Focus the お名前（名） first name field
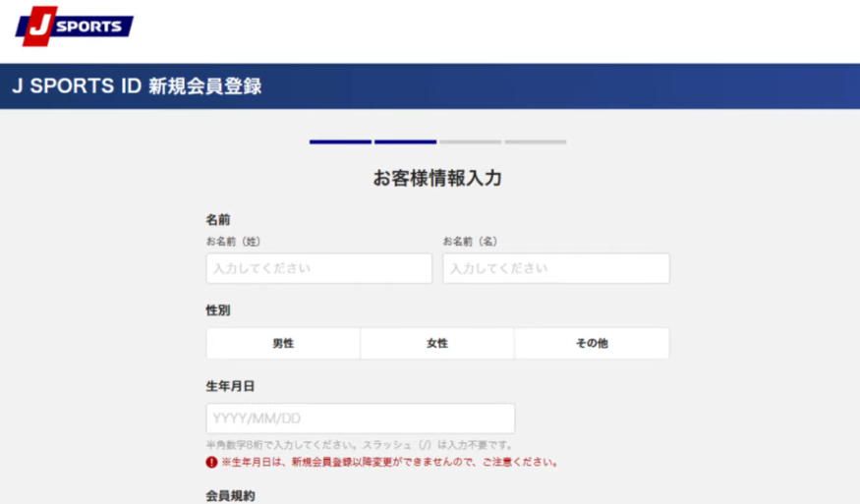This screenshot has height=504, width=860. 556,268
